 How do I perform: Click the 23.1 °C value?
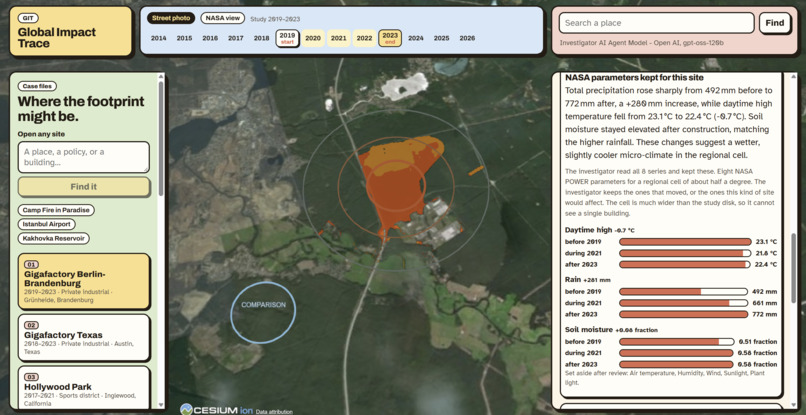point(766,242)
